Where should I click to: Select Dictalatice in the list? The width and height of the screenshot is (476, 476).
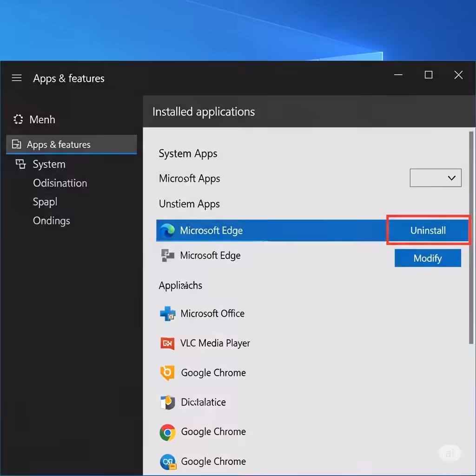[204, 402]
